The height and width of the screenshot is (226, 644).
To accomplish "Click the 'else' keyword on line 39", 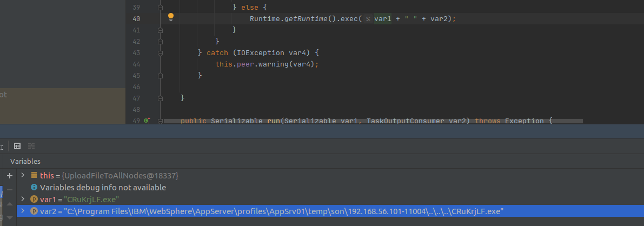I will 249,8.
